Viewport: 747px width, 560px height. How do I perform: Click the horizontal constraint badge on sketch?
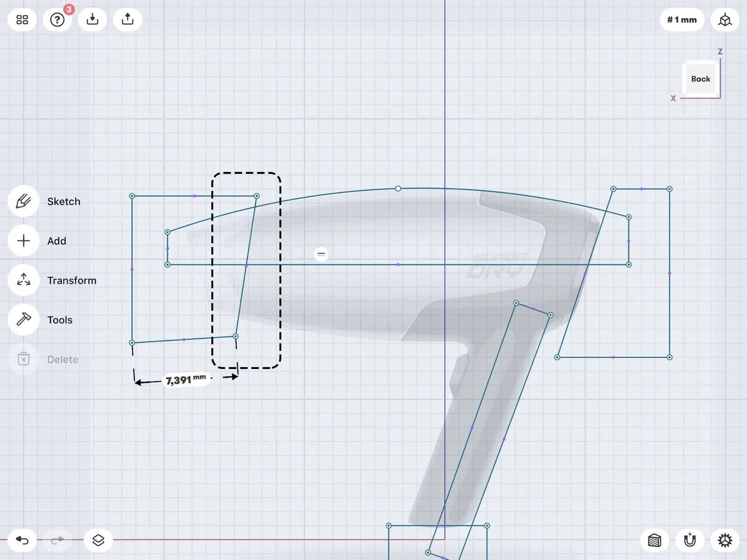click(x=321, y=255)
